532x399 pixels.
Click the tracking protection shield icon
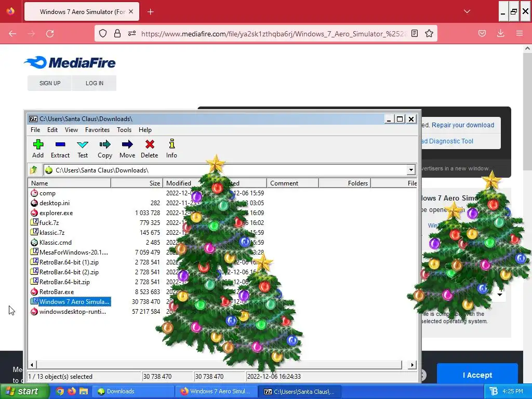[103, 33]
